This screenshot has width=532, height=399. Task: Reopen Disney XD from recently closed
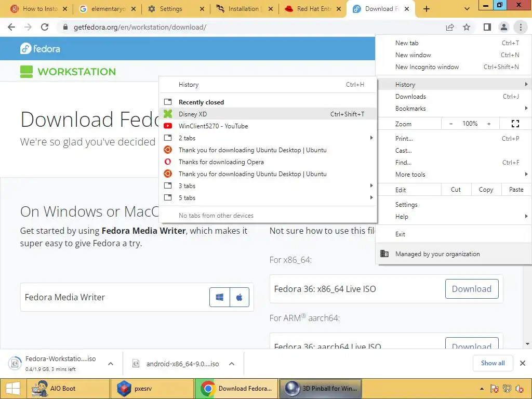tap(268, 114)
